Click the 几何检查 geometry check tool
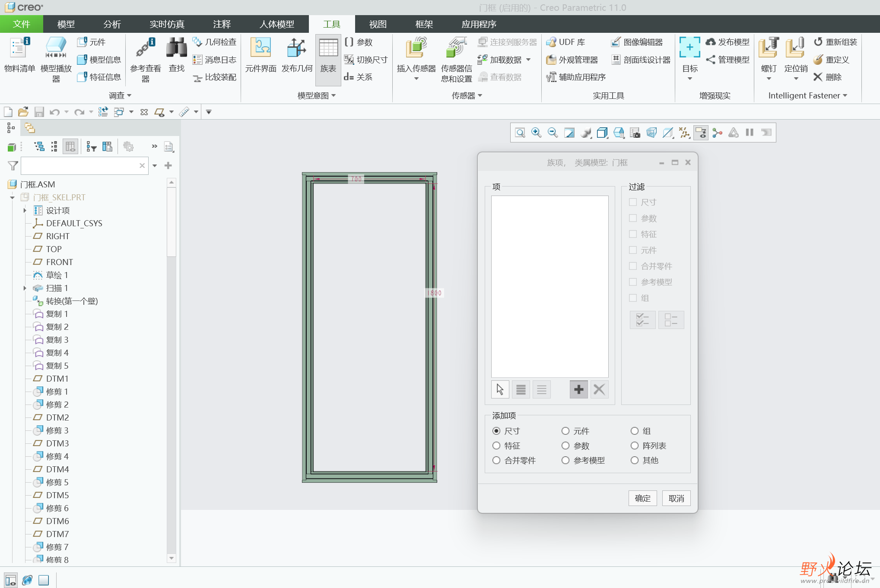880x588 pixels. pyautogui.click(x=215, y=42)
